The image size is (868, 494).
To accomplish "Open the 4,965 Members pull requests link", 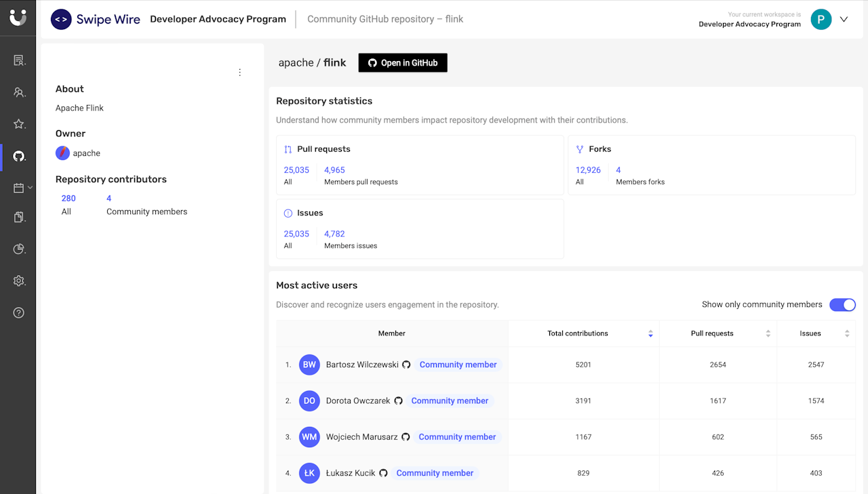I will pyautogui.click(x=334, y=170).
